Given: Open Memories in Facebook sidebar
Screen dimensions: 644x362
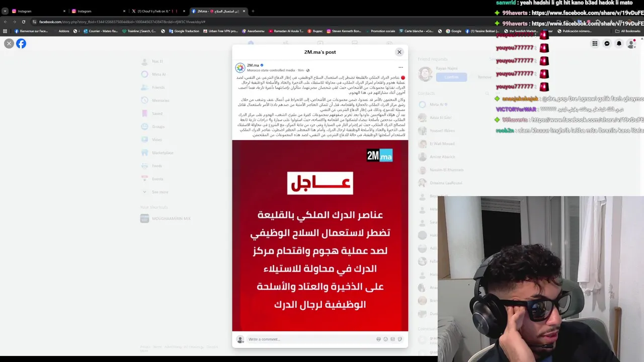Looking at the screenshot, I should (x=155, y=101).
